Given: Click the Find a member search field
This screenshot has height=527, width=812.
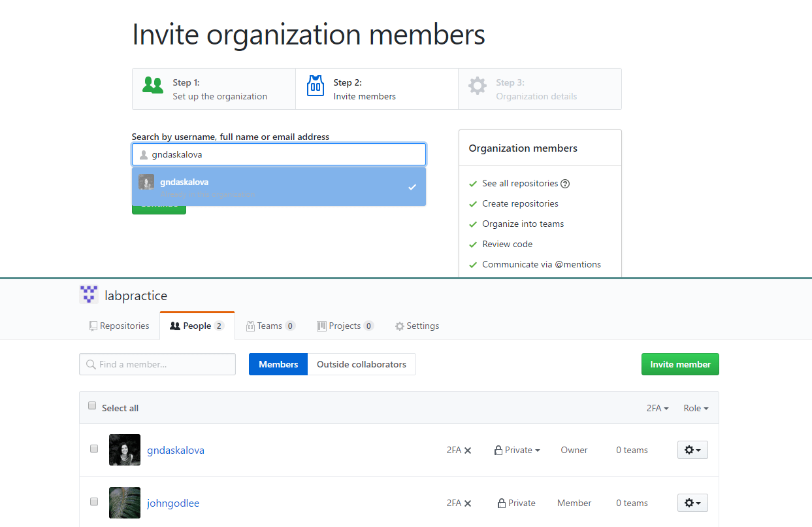Looking at the screenshot, I should click(x=157, y=364).
